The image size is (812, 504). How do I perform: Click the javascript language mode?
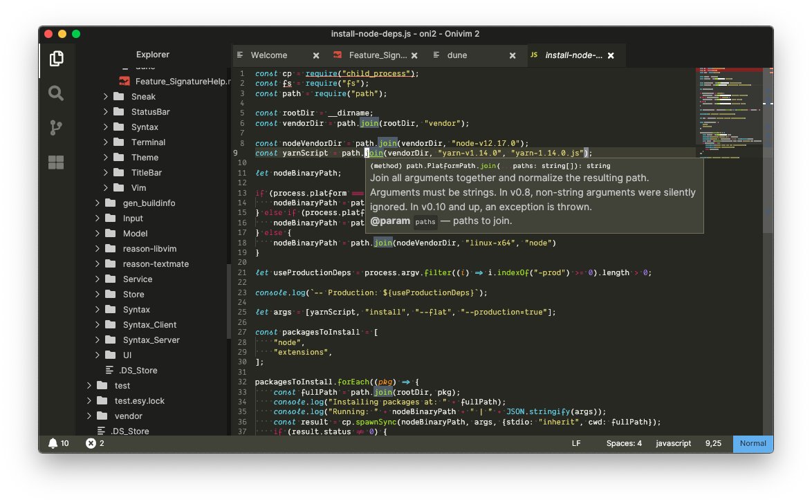click(673, 443)
